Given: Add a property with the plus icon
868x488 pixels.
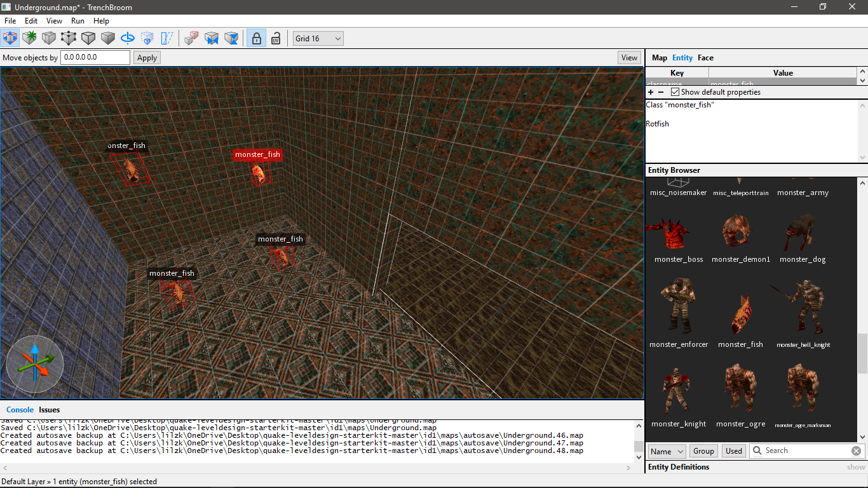Looking at the screenshot, I should [650, 92].
